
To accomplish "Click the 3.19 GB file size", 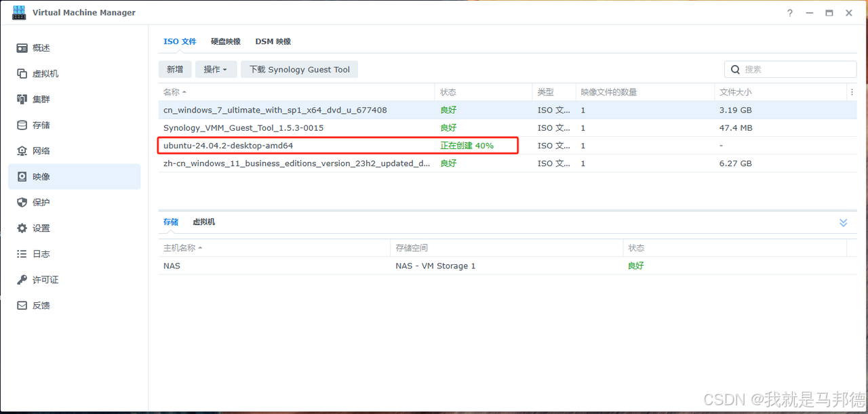I will (736, 110).
